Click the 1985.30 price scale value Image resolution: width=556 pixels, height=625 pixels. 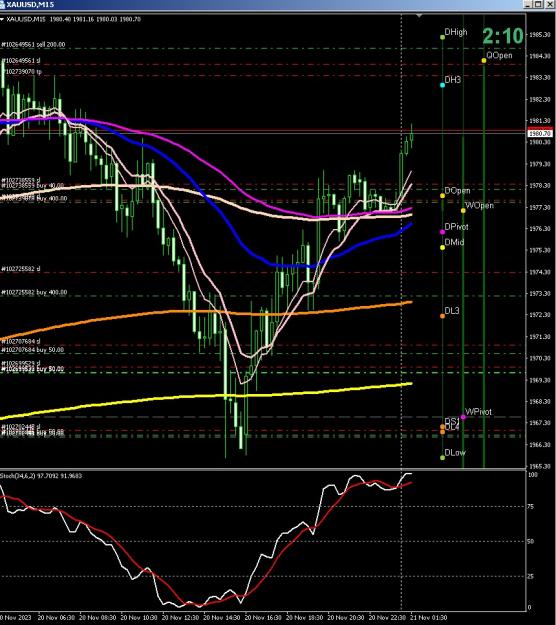tap(540, 35)
